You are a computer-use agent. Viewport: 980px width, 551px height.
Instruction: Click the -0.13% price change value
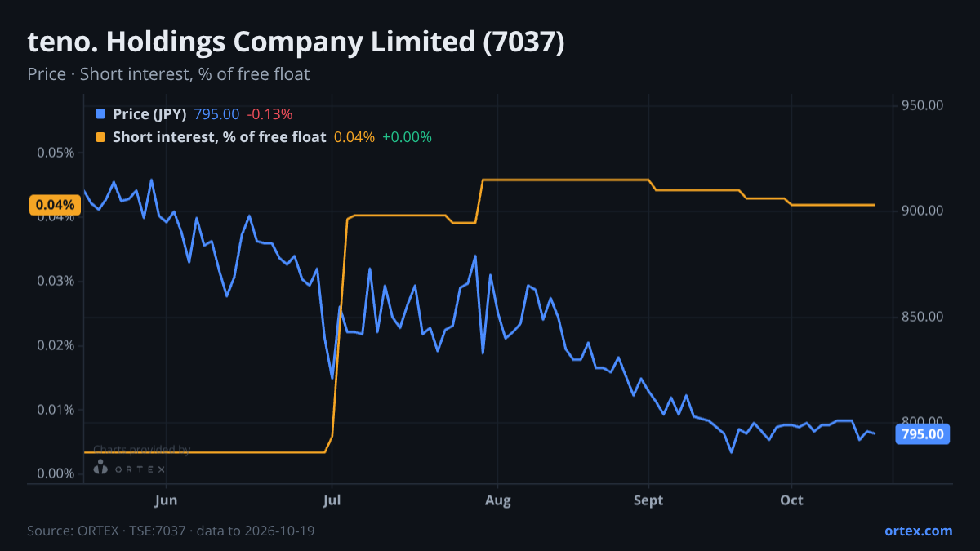tap(269, 114)
